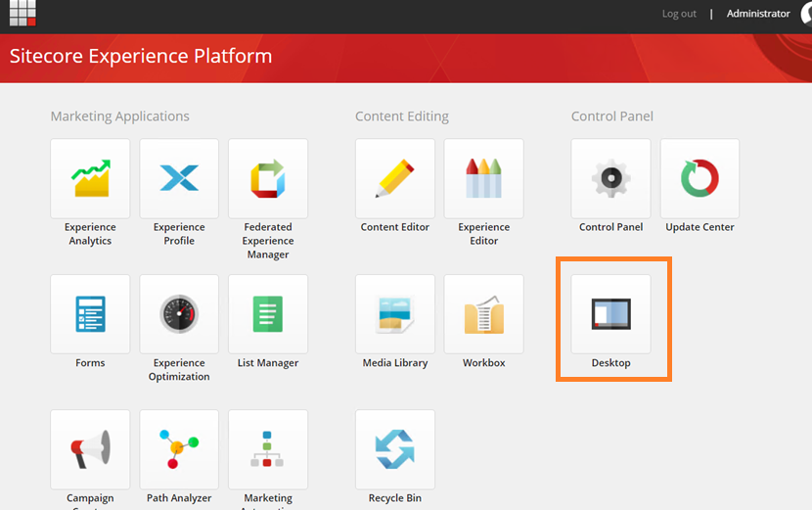Viewport: 812px width, 510px height.
Task: Open the Campaign megaphone tile
Action: tap(90, 449)
